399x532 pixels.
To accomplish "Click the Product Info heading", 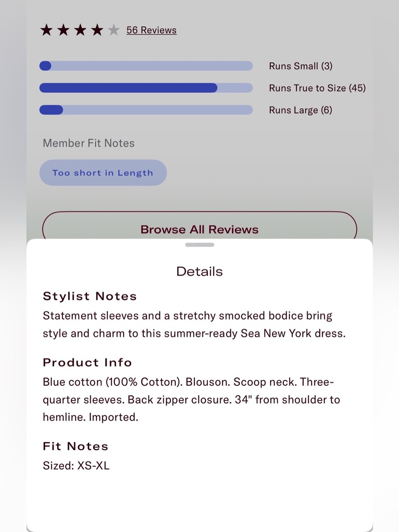I will click(87, 362).
